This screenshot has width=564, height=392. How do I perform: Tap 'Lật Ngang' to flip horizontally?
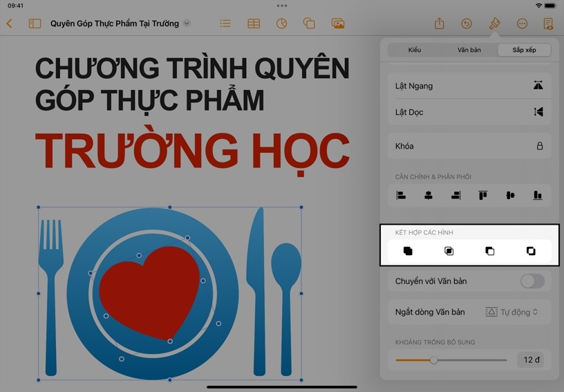point(469,86)
